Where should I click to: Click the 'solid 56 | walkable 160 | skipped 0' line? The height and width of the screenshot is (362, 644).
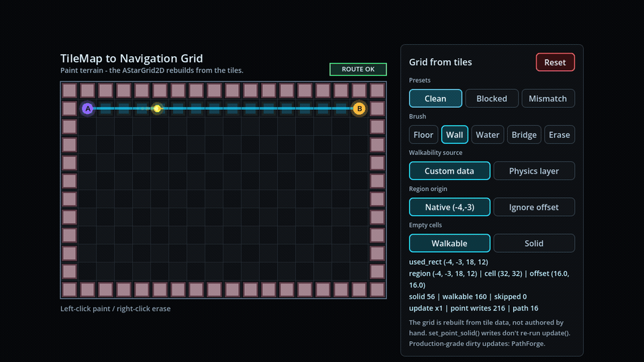pos(468,296)
